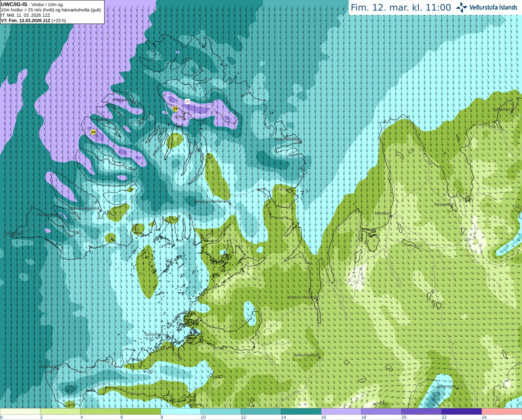Pick the 10–12 m/s light teal swatch
Viewport: 522px width, 420px height.
tap(221, 411)
